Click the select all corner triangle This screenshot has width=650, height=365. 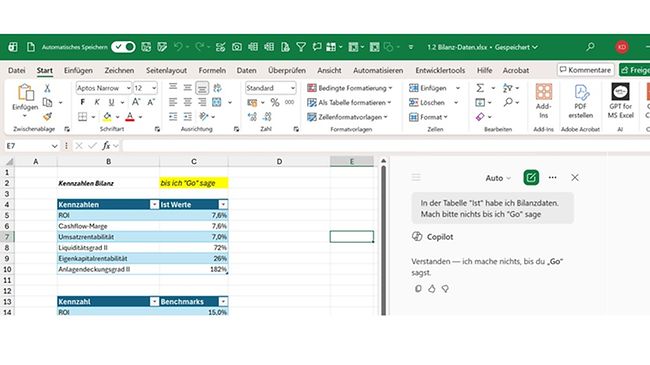point(9,162)
